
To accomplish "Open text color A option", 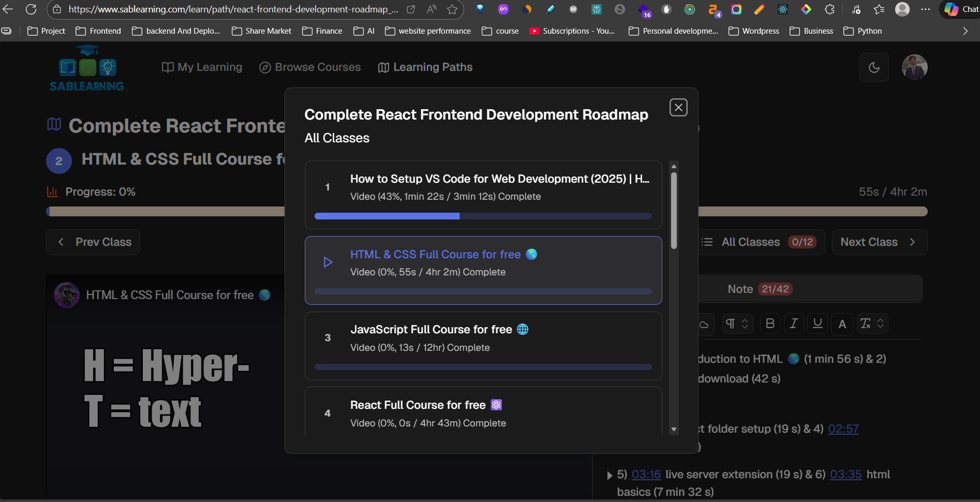I will [x=842, y=323].
